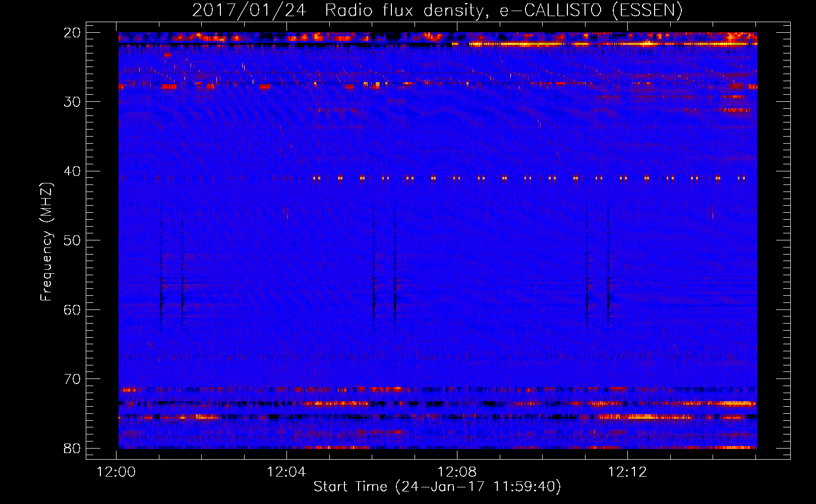Click the 12:00 time tick label

pyautogui.click(x=116, y=472)
